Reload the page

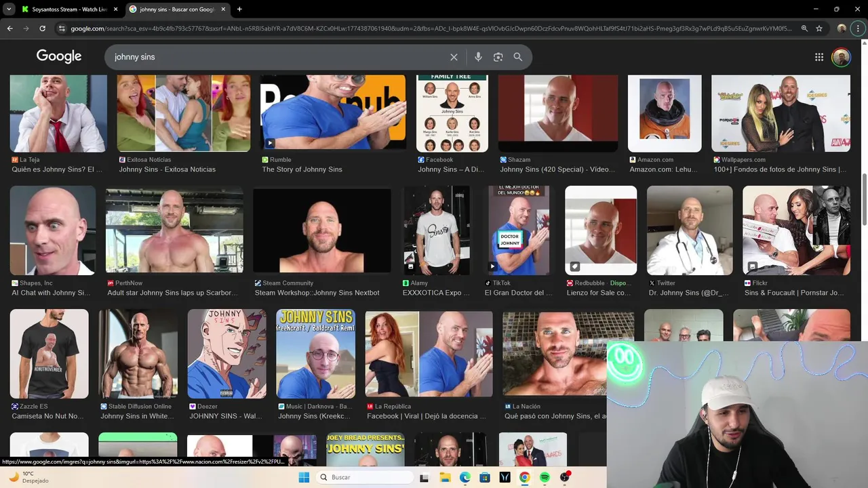tap(42, 28)
